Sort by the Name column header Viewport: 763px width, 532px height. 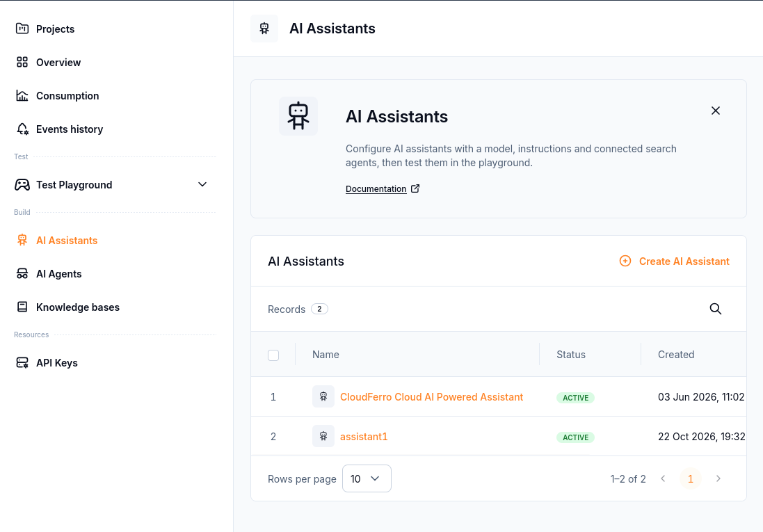(326, 355)
